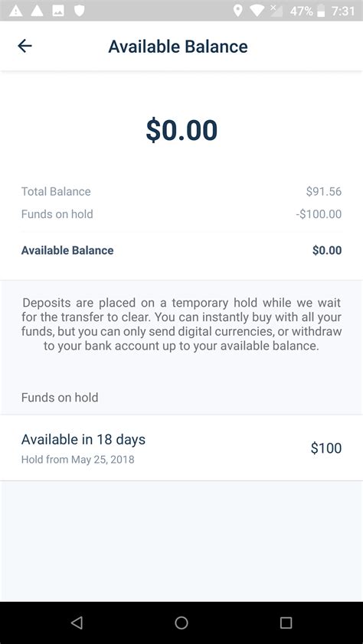
Task: Tap the second warning triangle status icon
Action: (x=37, y=11)
